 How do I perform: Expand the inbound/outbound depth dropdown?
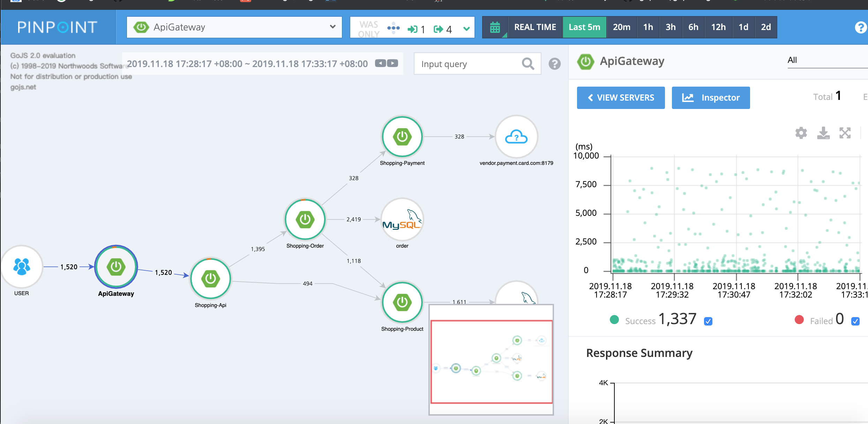(x=466, y=29)
